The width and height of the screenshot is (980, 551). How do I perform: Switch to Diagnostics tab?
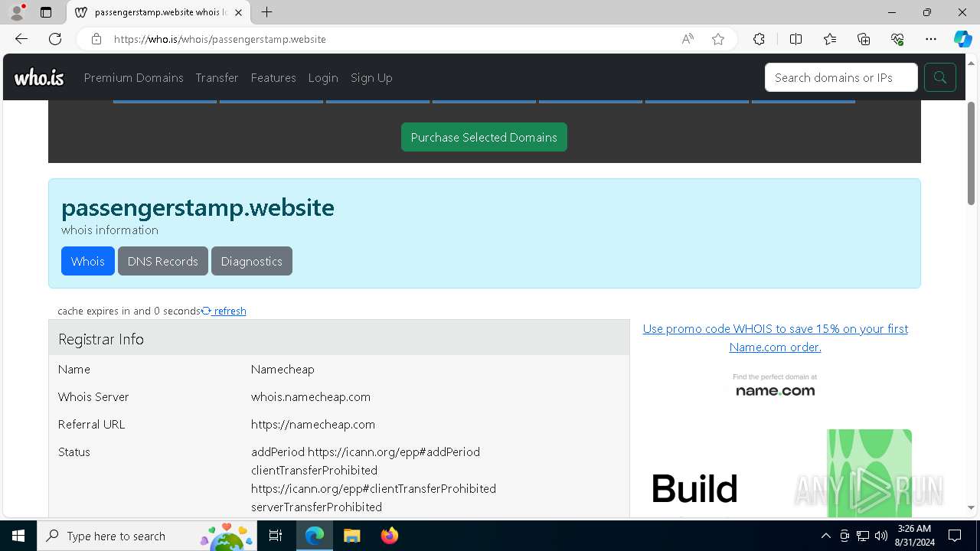pos(252,261)
